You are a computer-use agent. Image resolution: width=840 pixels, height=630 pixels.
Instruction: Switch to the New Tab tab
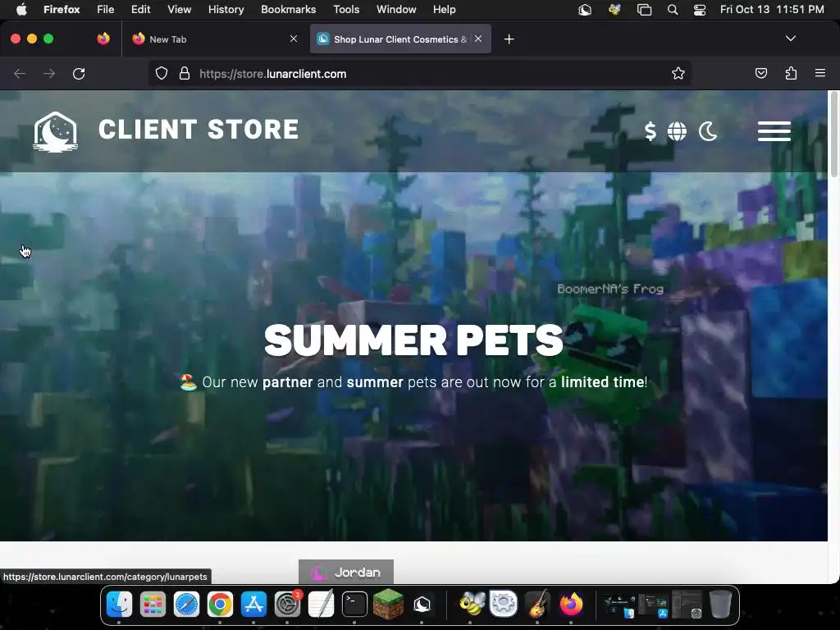212,39
